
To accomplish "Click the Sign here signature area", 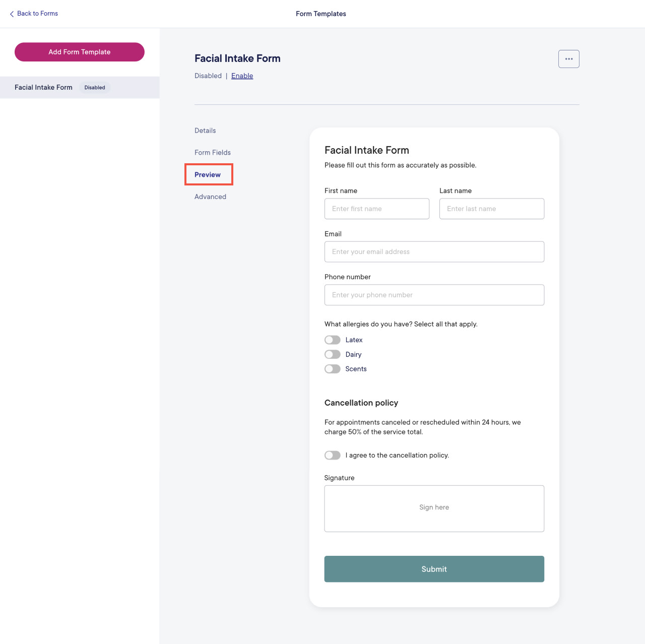I will pyautogui.click(x=434, y=508).
